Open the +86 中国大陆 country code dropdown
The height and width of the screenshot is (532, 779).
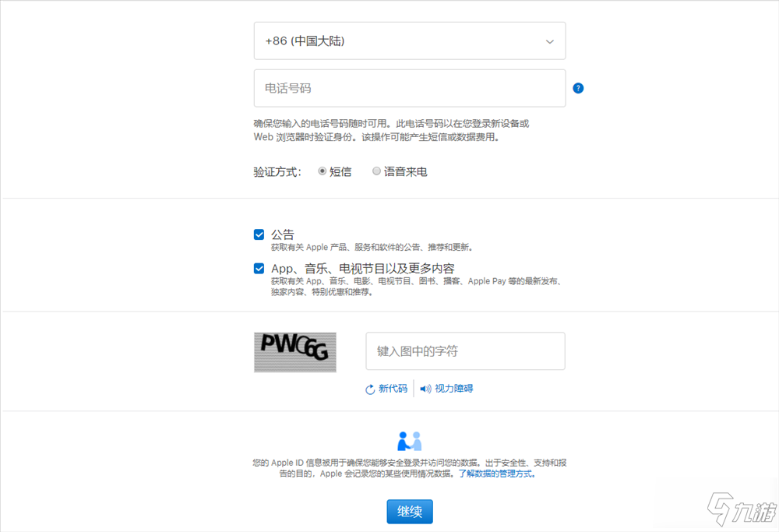[x=410, y=41]
